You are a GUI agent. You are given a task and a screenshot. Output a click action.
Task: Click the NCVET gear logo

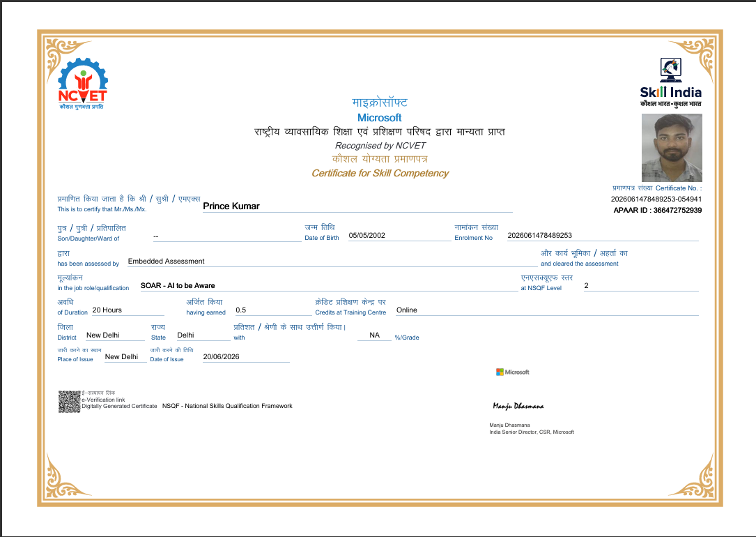point(82,83)
